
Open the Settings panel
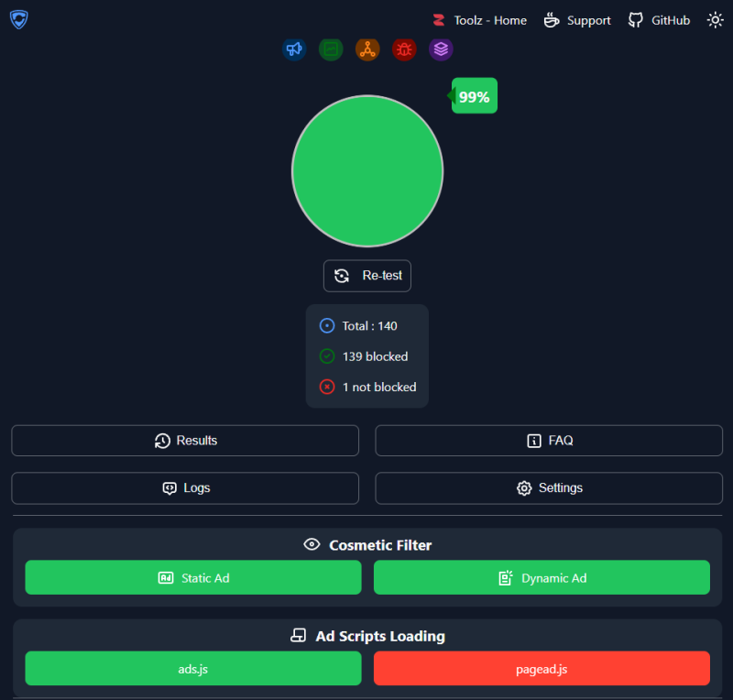coord(549,488)
